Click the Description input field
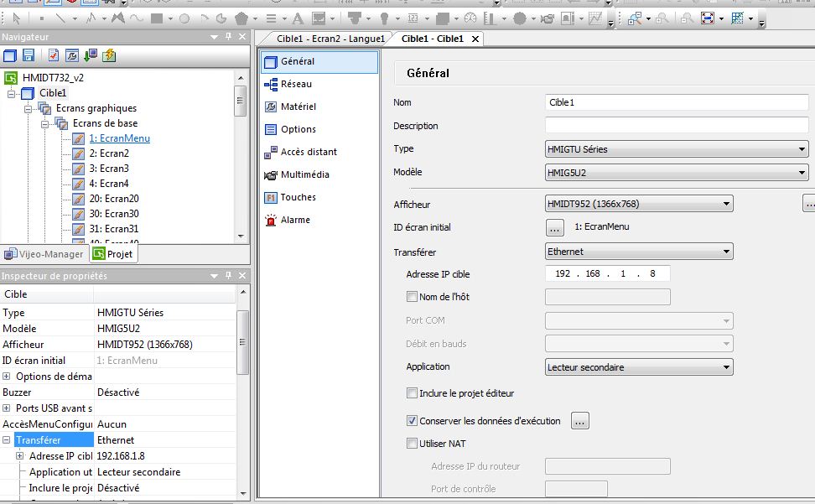This screenshot has height=504, width=815. [x=676, y=126]
